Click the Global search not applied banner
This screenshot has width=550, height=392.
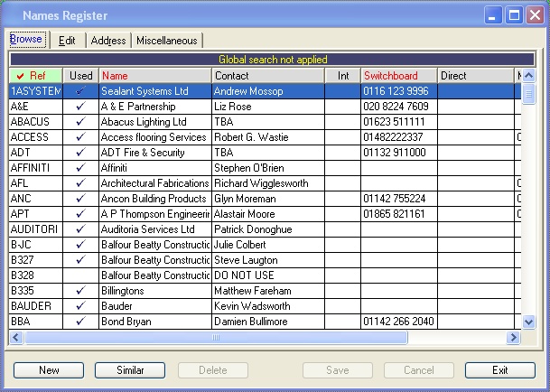point(273,60)
